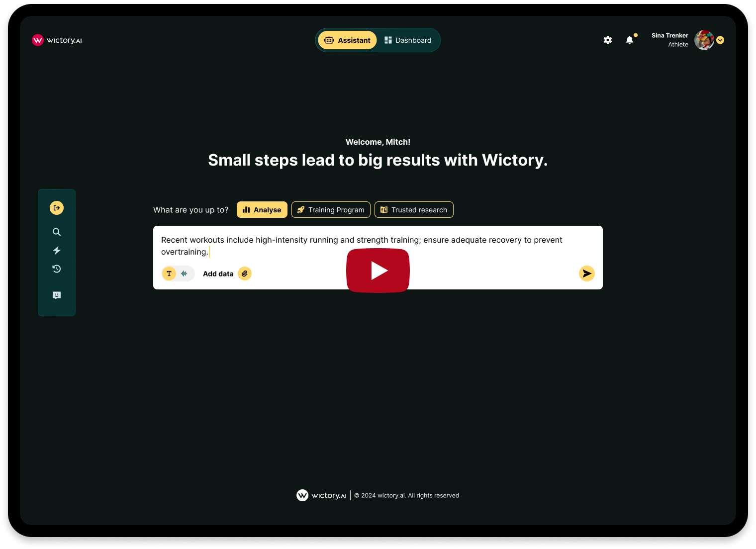Attach a file using the paperclip icon
Viewport: 756px width, 549px height.
(x=245, y=274)
